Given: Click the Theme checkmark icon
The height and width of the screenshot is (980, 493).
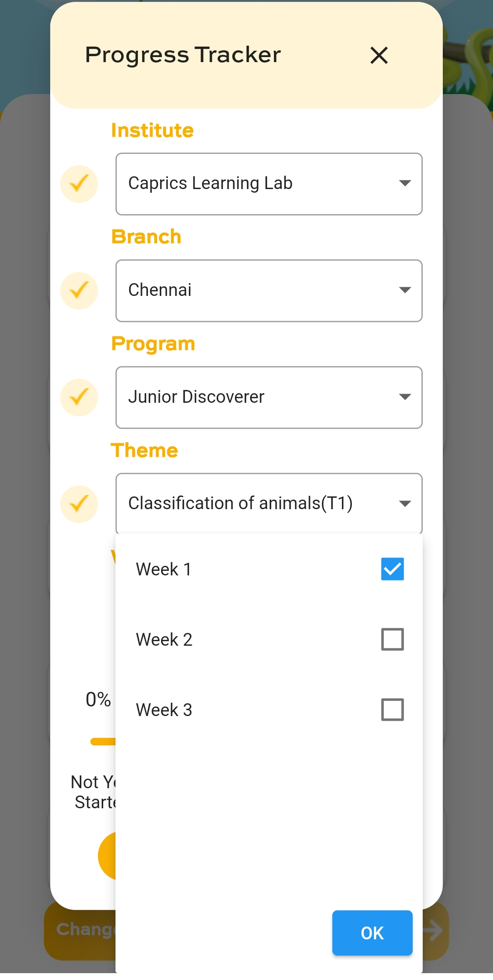Looking at the screenshot, I should pos(79,504).
